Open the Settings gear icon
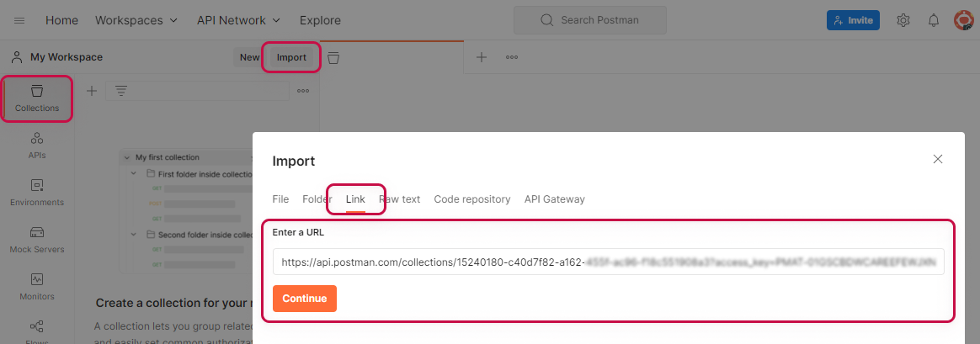 pos(903,20)
